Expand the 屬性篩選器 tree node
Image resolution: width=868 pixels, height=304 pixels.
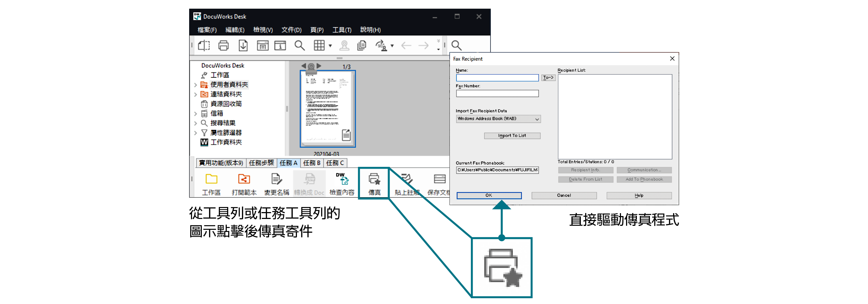point(196,133)
